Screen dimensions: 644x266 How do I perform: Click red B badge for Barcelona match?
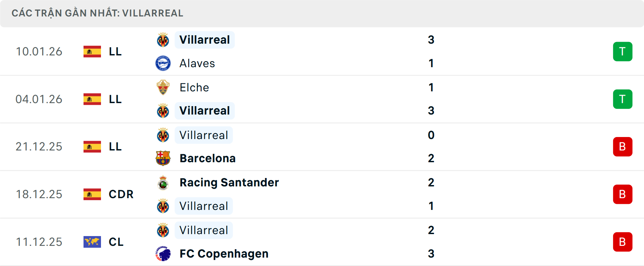click(623, 147)
